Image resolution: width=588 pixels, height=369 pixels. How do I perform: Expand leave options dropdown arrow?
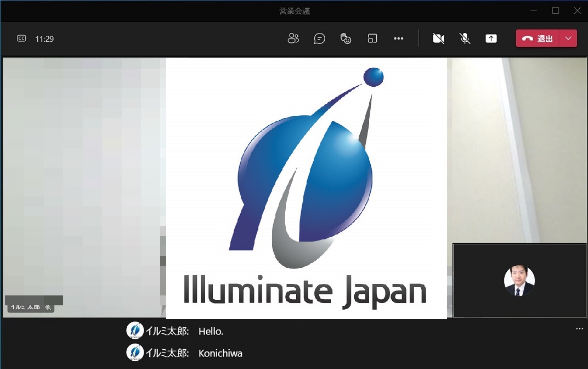point(568,38)
